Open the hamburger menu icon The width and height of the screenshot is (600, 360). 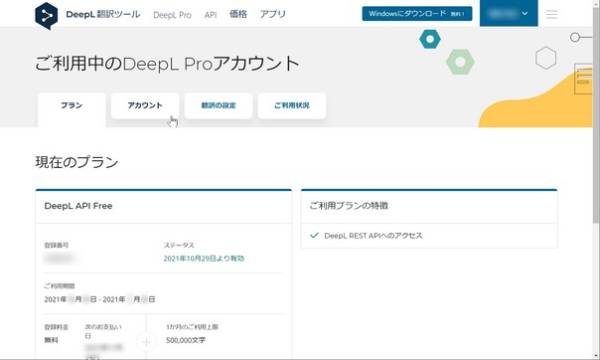(551, 15)
